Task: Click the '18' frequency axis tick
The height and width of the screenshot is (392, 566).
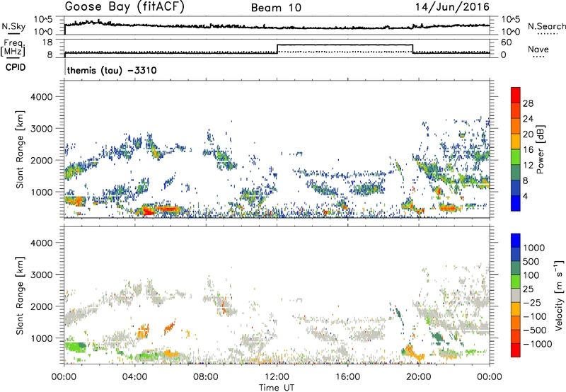Action: (47, 42)
